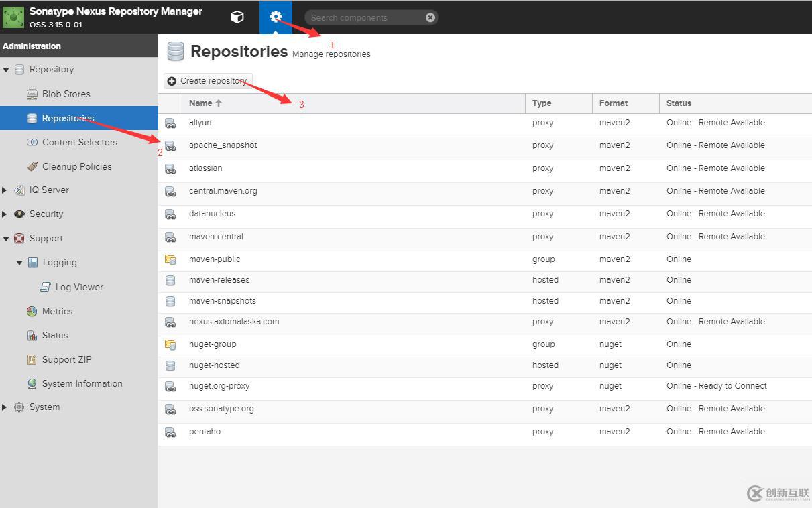Click the System gear icon in sidebar

19,407
